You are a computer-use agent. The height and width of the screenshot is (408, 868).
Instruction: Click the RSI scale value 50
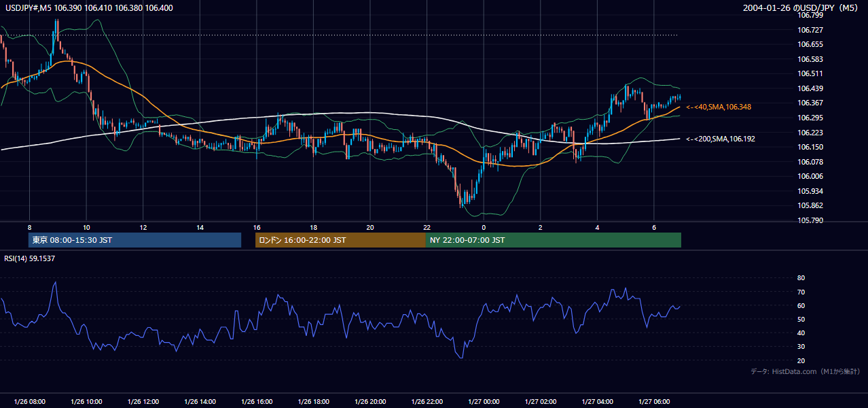(x=801, y=319)
